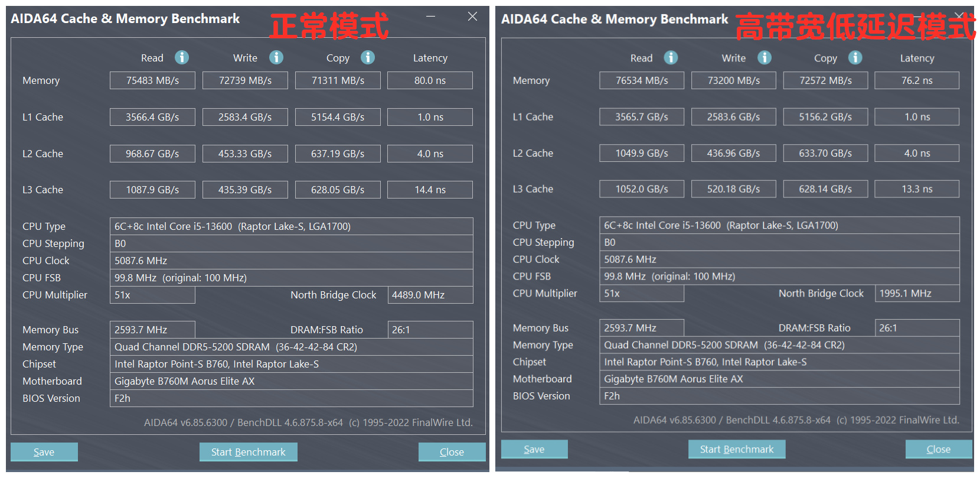The image size is (980, 478).
Task: Click the 435.39 GB/s L3 write value
Action: pos(245,190)
